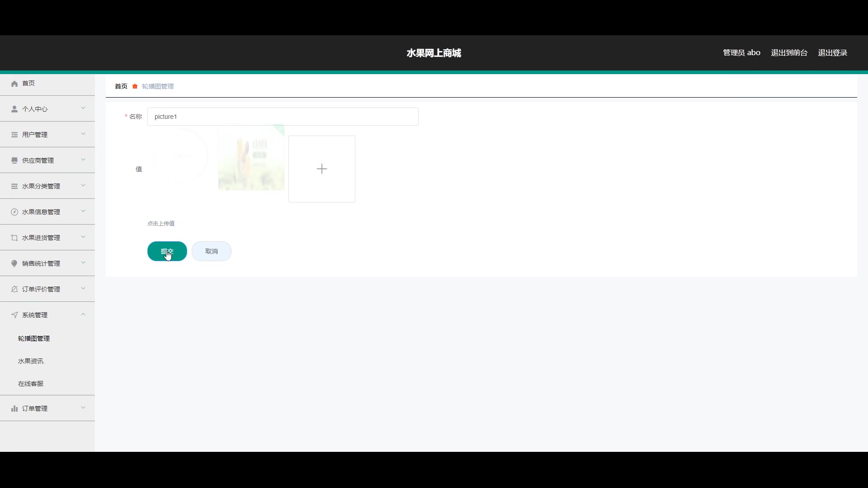The width and height of the screenshot is (868, 488).
Task: Click the home icon in sidebar
Action: click(x=14, y=84)
